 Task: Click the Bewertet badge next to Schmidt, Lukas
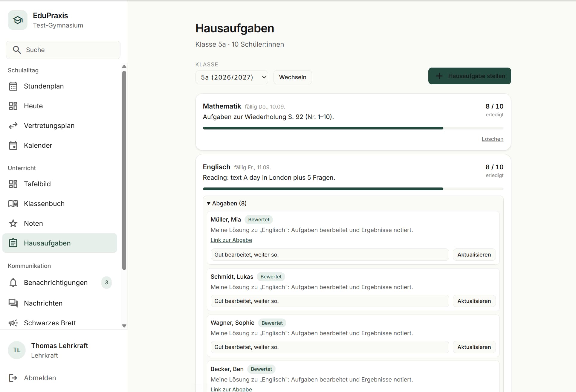point(271,277)
